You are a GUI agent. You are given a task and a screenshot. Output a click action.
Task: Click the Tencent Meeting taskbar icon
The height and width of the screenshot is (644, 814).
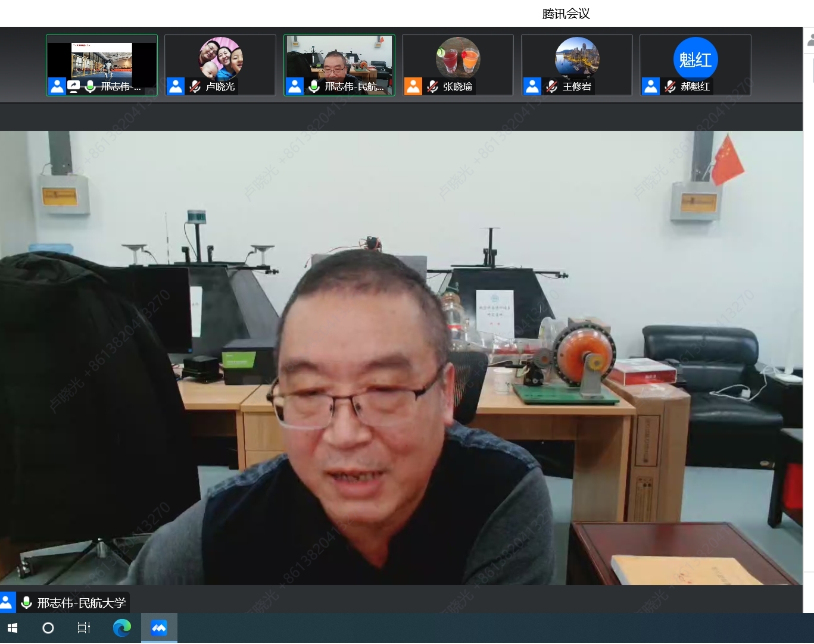coord(159,628)
